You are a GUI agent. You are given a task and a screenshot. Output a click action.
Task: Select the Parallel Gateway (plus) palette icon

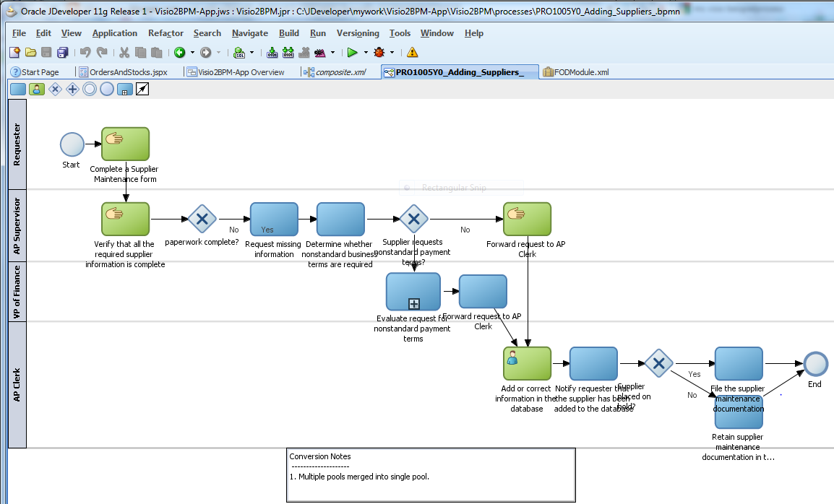click(72, 90)
